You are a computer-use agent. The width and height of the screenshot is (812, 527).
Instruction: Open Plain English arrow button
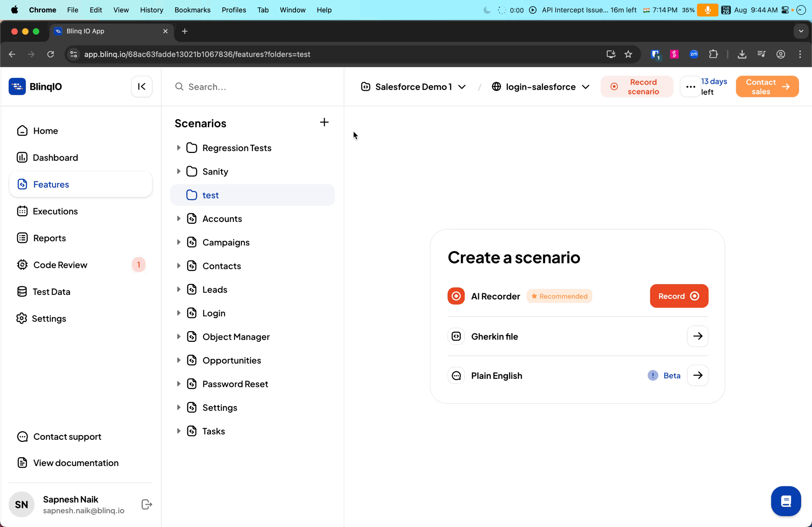(x=698, y=375)
